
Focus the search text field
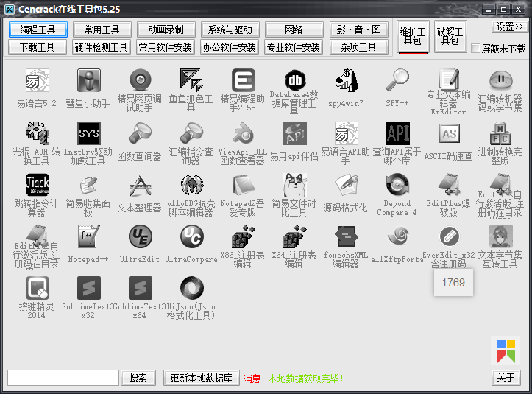tap(63, 378)
